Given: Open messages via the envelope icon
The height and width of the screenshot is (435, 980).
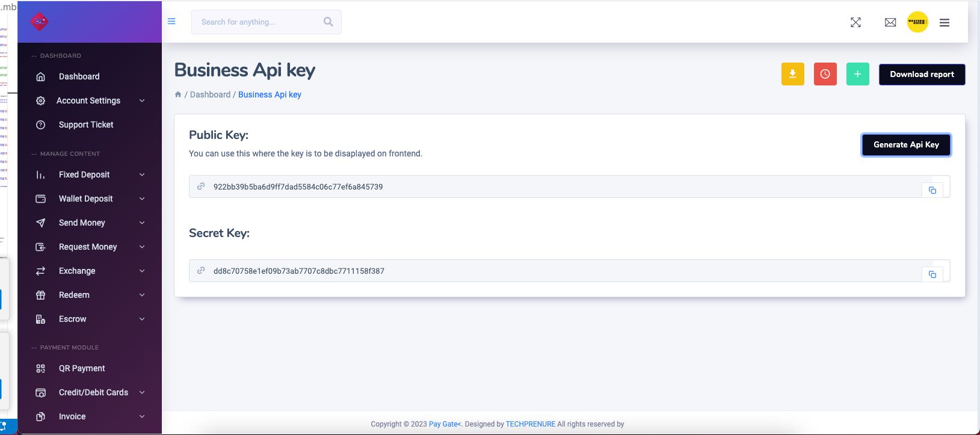Looking at the screenshot, I should click(x=890, y=22).
